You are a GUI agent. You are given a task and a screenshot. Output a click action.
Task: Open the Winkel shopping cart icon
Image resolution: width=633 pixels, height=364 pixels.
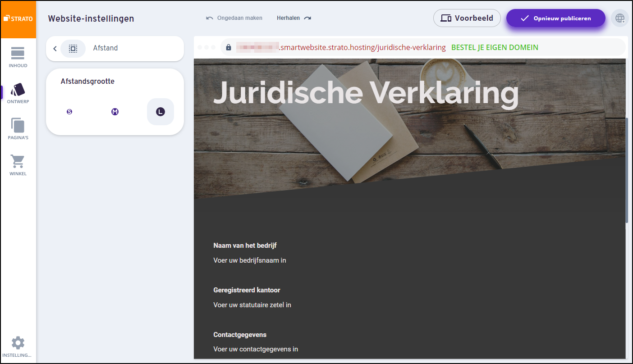point(18,161)
